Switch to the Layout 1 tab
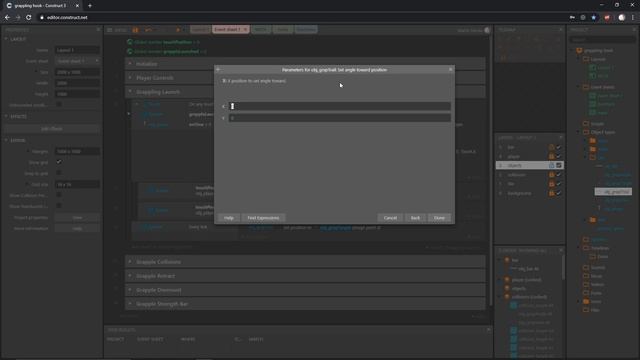 point(200,30)
